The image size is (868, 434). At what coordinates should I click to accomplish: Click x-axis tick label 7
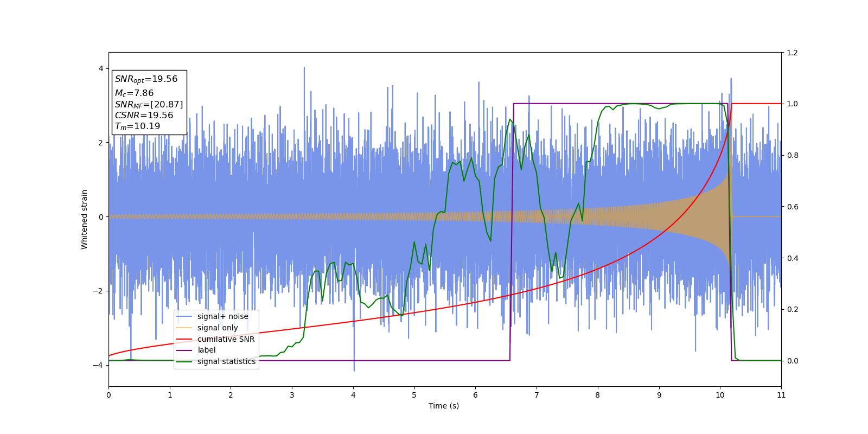tap(537, 395)
